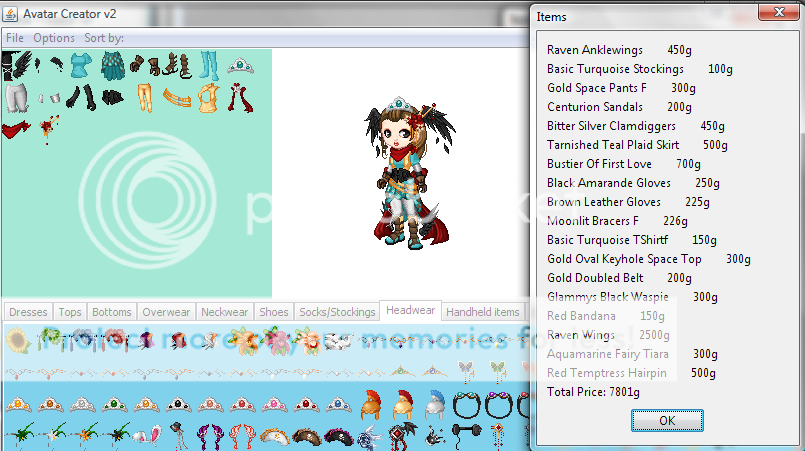Select the red bandana equipped item
Viewport: 805px width, 451px height.
coord(14,129)
